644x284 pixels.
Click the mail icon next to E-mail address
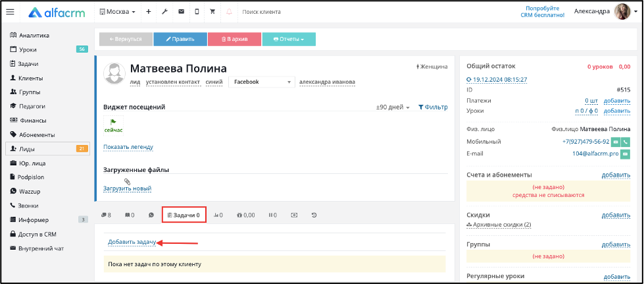point(625,154)
